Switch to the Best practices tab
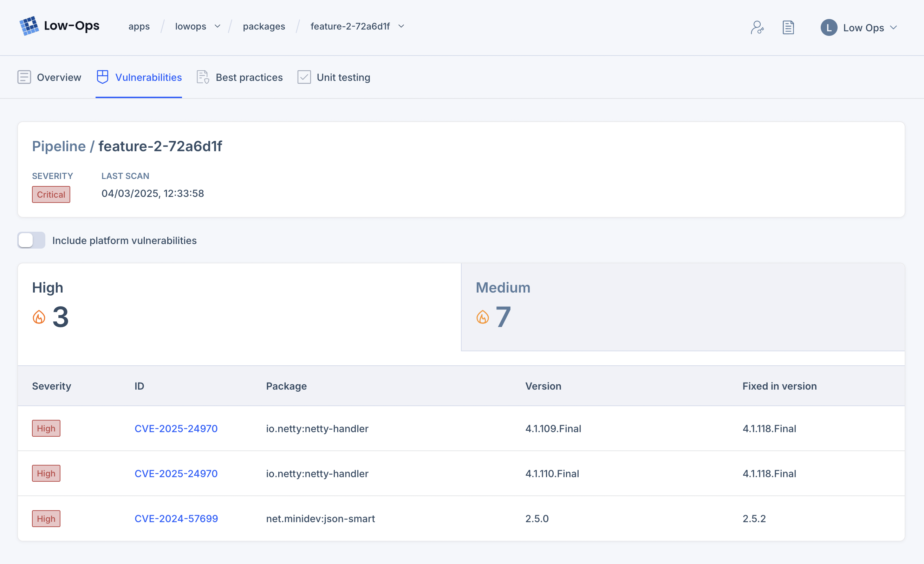This screenshot has width=924, height=564. pyautogui.click(x=249, y=77)
